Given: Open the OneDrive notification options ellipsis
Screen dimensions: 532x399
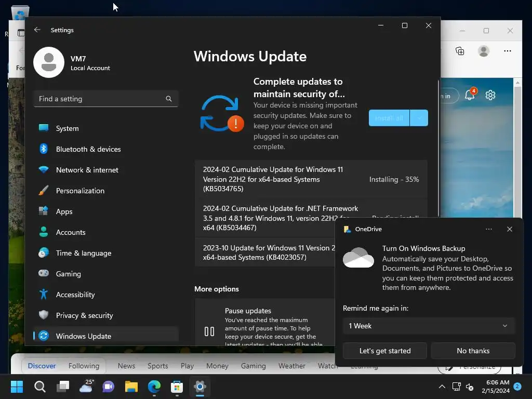Looking at the screenshot, I should pyautogui.click(x=488, y=229).
